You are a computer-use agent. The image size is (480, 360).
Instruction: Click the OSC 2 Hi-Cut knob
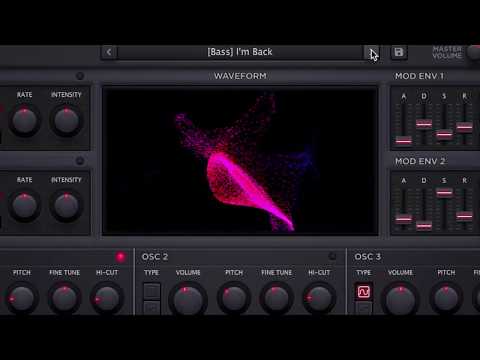(x=319, y=298)
